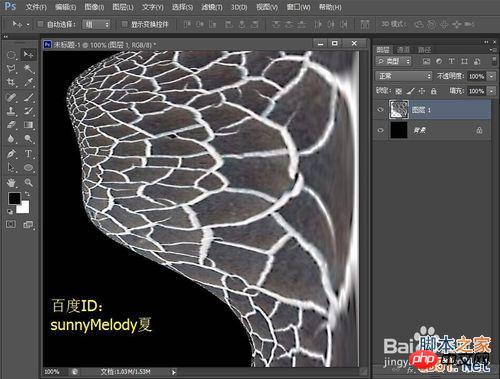Image resolution: width=500 pixels, height=379 pixels.
Task: Select the Brush tool
Action: coord(28,97)
